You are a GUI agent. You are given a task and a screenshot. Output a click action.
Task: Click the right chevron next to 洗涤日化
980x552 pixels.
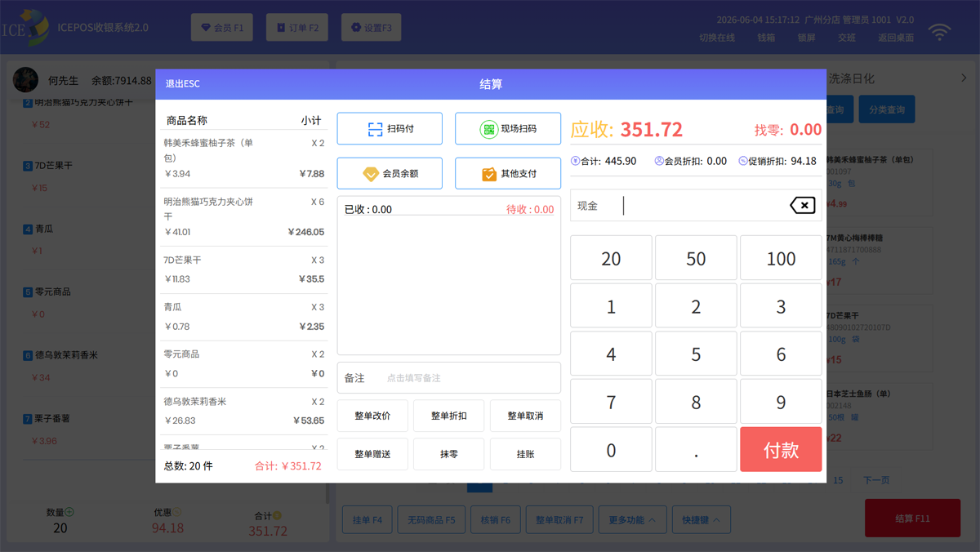point(964,78)
